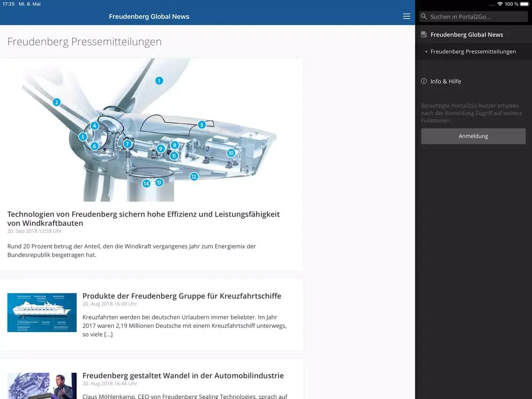Screen dimensions: 532x399
Task: Click the date '20. Sep 2018 13:58 Uhr'
Action: [x=35, y=231]
